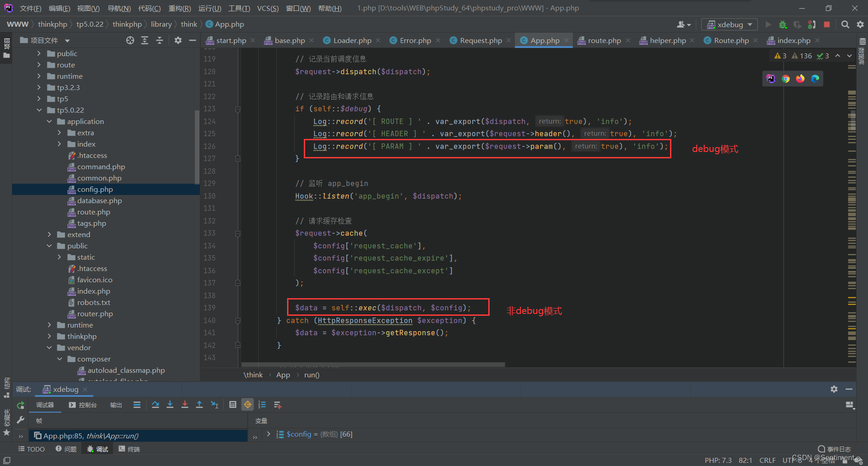Open in PhpStorm built-in preview browser icon
The height and width of the screenshot is (466, 868).
point(771,79)
